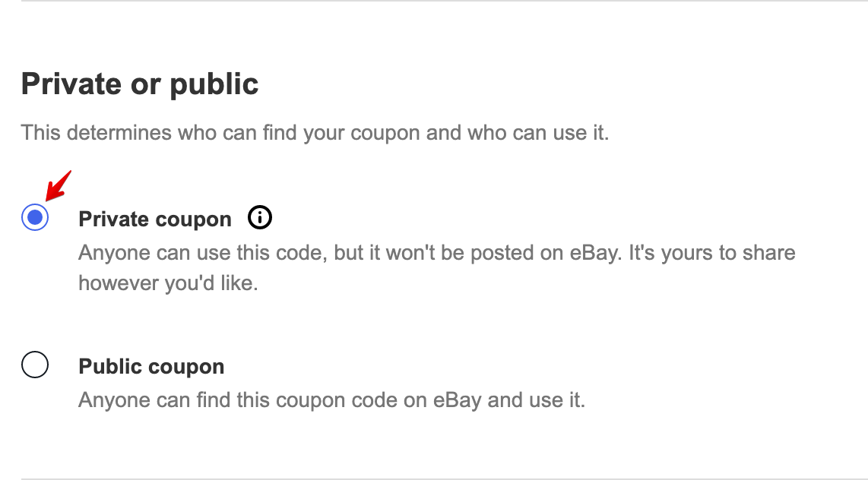The height and width of the screenshot is (480, 868).
Task: Click the 'This determines who can find' subtitle
Action: [315, 133]
